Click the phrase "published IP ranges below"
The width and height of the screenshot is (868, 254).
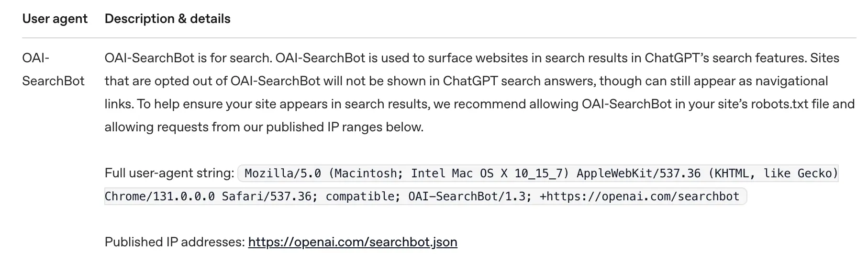click(344, 127)
